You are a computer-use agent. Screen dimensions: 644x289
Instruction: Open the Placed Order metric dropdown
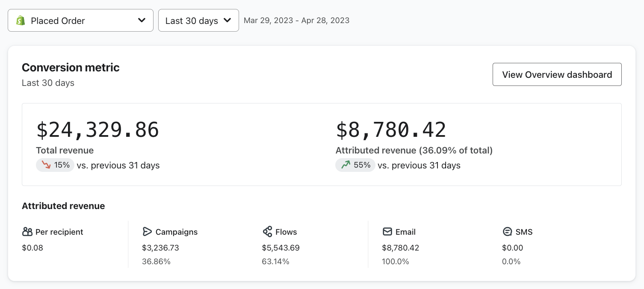pyautogui.click(x=80, y=21)
